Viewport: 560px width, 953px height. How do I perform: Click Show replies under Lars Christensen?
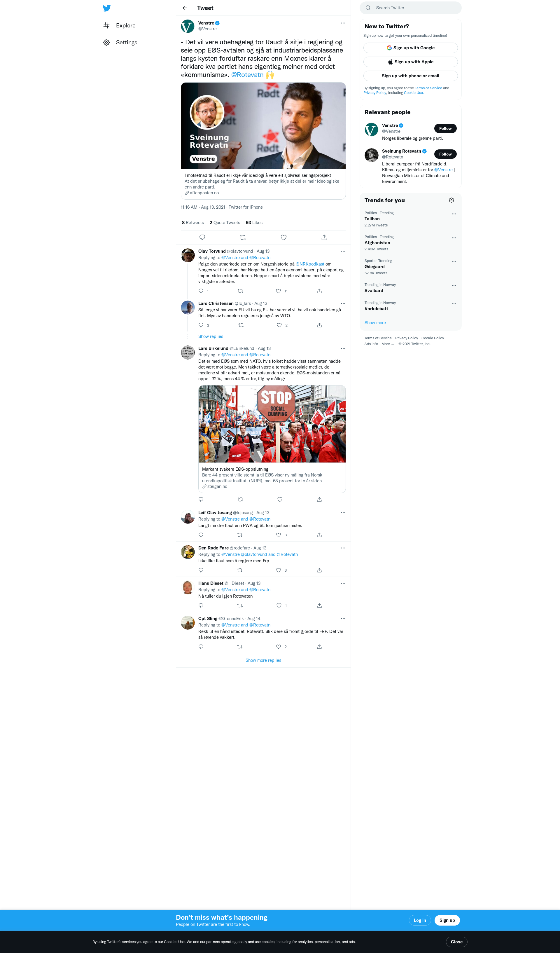tap(211, 336)
